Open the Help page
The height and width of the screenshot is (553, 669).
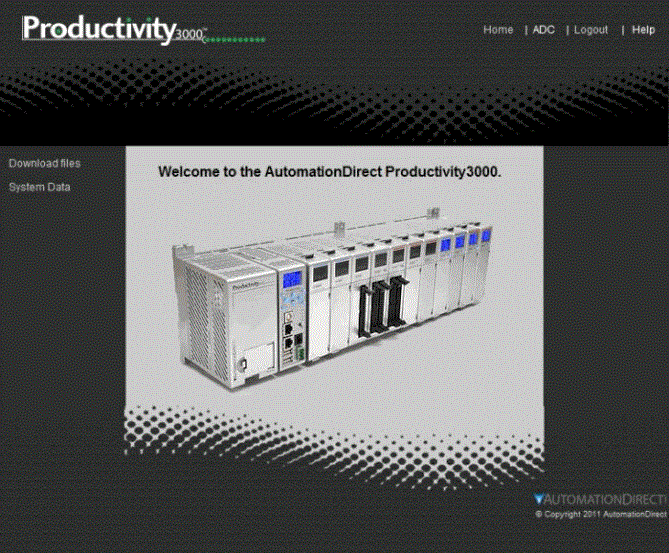click(x=643, y=30)
